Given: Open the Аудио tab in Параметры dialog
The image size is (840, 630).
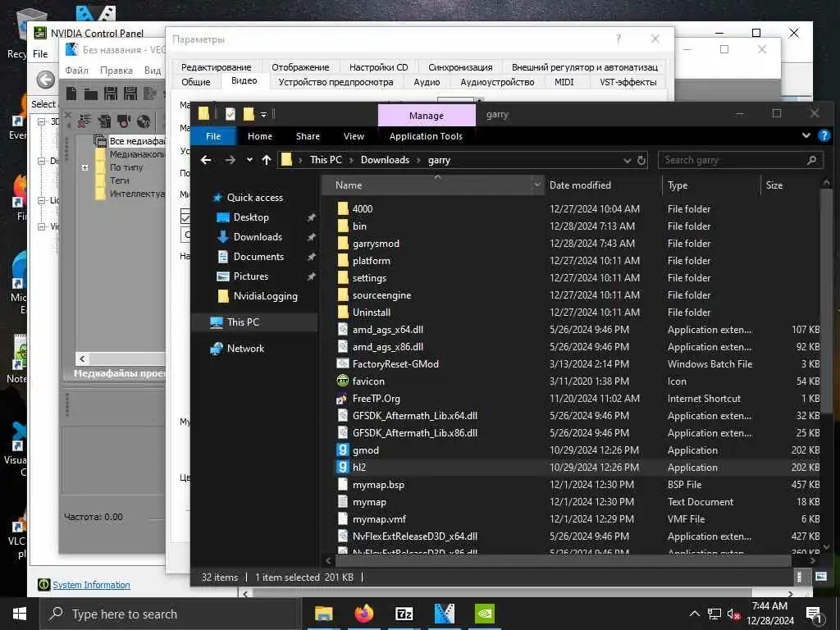Looking at the screenshot, I should 427,82.
